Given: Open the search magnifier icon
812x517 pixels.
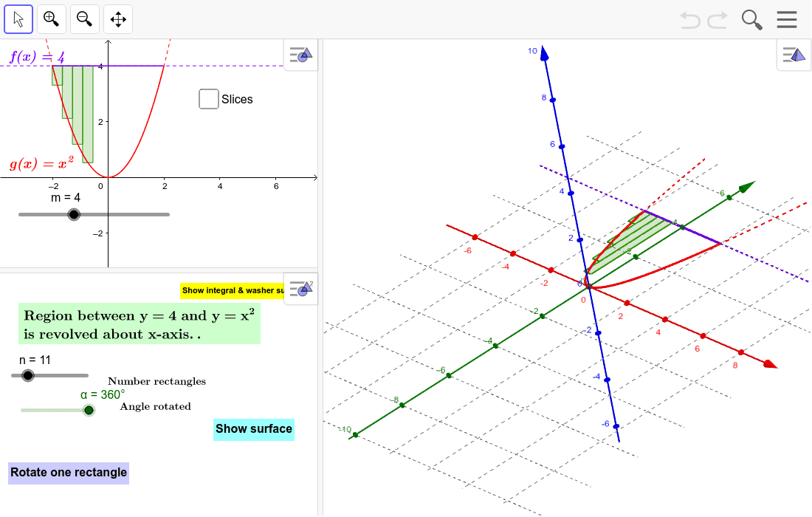Looking at the screenshot, I should (751, 20).
